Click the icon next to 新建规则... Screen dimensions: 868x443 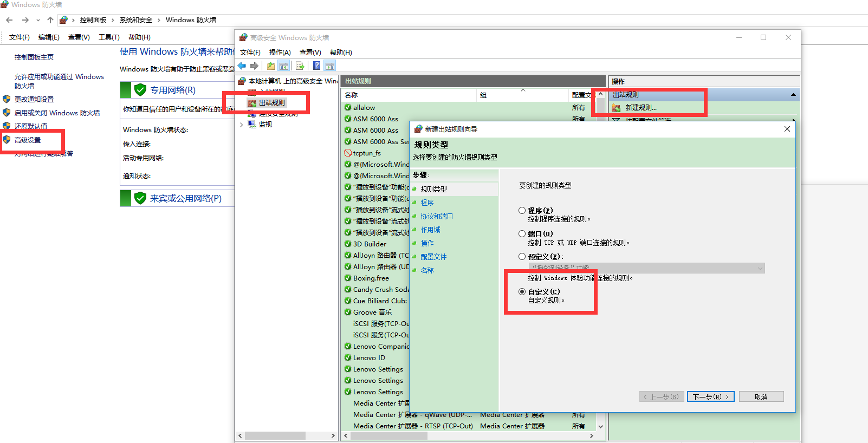[x=616, y=108]
